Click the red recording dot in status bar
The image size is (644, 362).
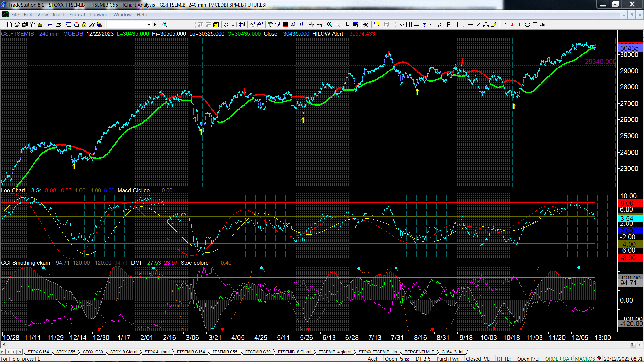point(599,358)
